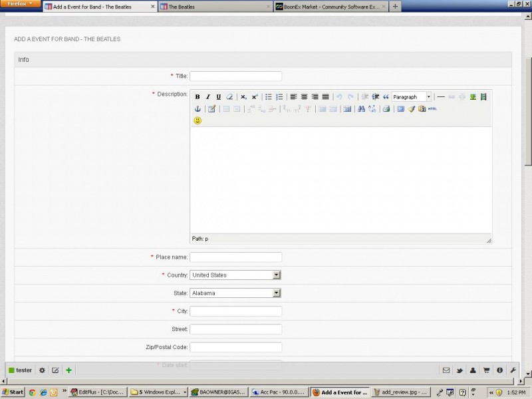Image resolution: width=532 pixels, height=399 pixels.
Task: Insert an image with the picture icon
Action: coord(473,96)
